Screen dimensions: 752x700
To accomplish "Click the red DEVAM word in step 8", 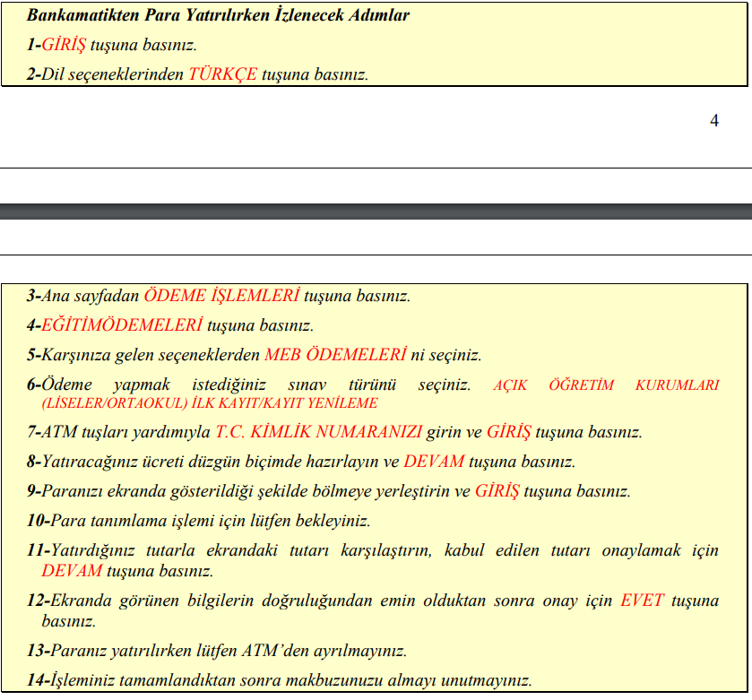I will coord(434,462).
